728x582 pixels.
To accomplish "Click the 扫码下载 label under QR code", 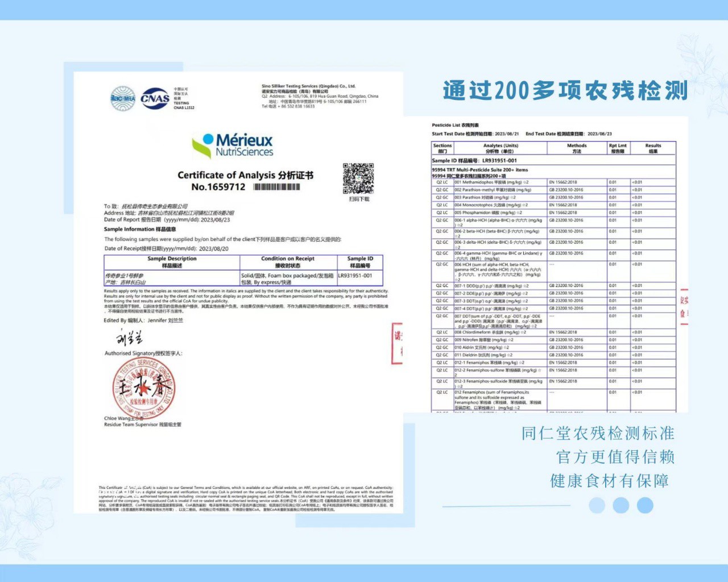I will coord(359,199).
